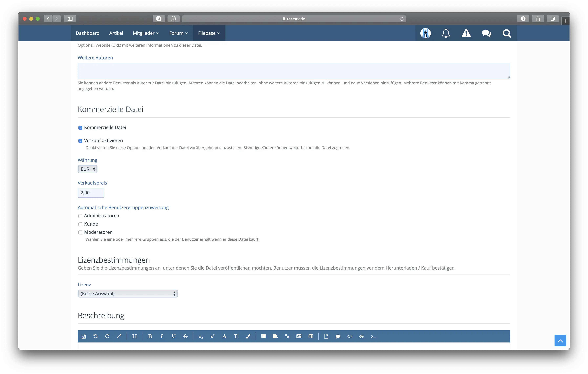Open the Dashboard menu item

click(87, 33)
